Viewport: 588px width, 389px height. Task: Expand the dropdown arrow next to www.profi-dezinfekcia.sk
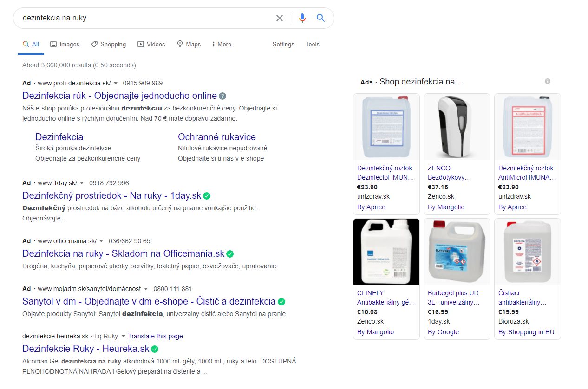(x=116, y=84)
